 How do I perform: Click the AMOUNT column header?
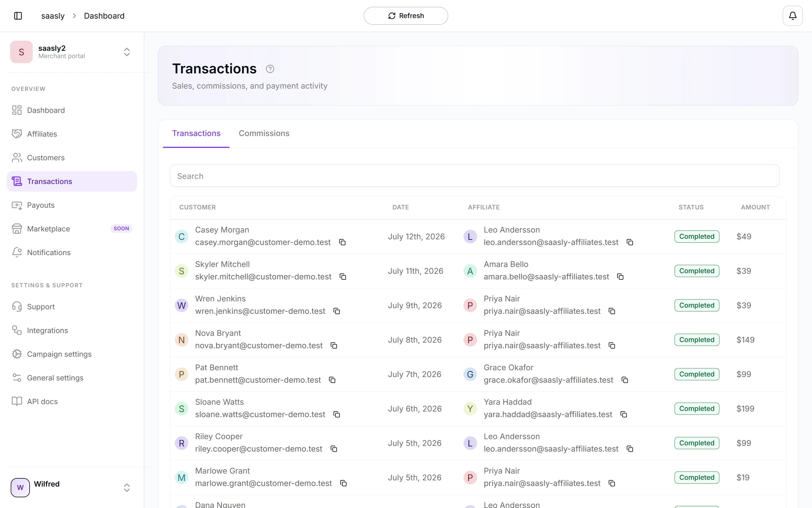tap(755, 207)
